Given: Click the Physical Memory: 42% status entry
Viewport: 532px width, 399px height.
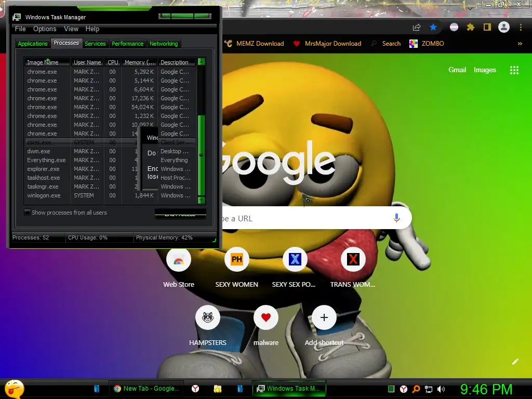Looking at the screenshot, I should [x=164, y=237].
